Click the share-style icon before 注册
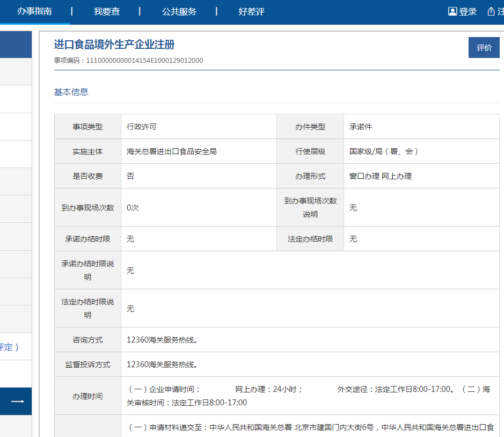Viewport: 504px width, 437px height. click(x=491, y=10)
